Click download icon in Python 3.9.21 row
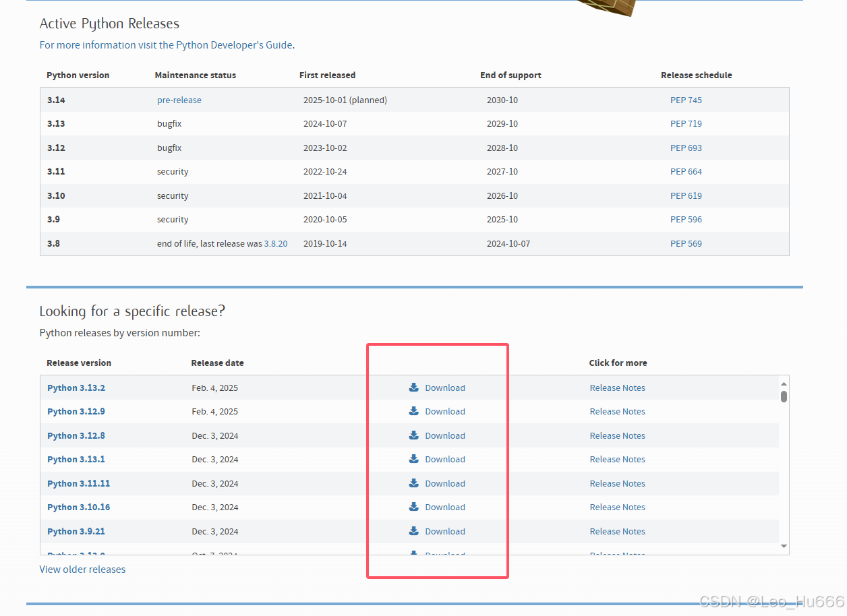This screenshot has height=616, width=847. tap(414, 531)
